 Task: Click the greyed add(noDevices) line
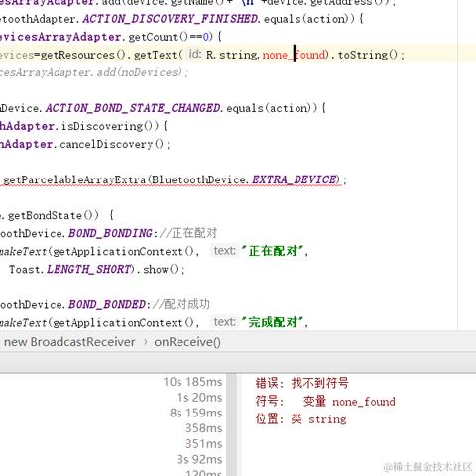[93, 72]
